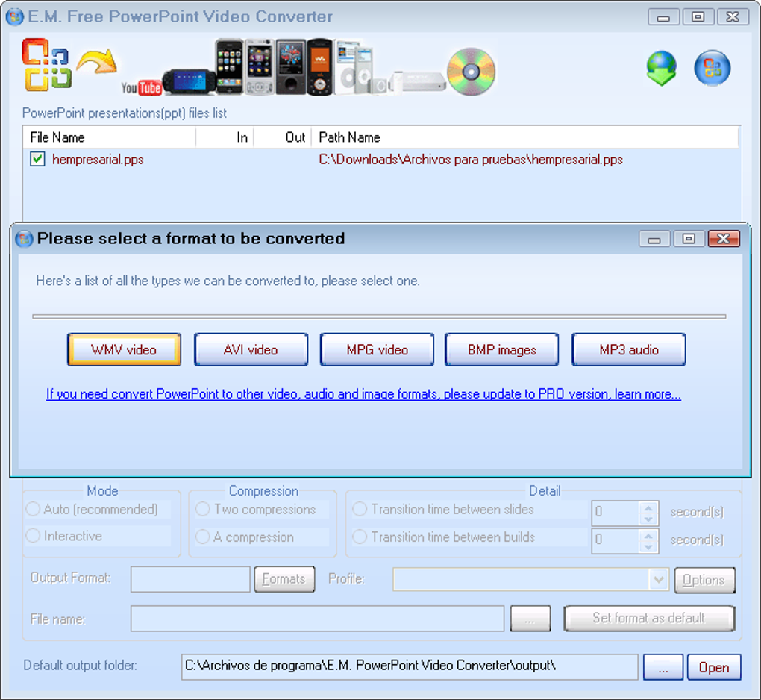The width and height of the screenshot is (761, 700).
Task: Open the PRO version learn more link
Action: (363, 394)
